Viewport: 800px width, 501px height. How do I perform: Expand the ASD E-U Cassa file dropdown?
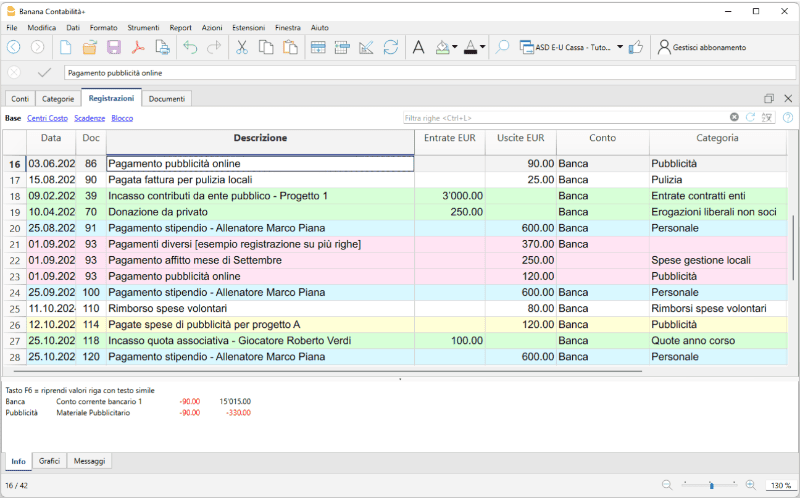point(620,47)
